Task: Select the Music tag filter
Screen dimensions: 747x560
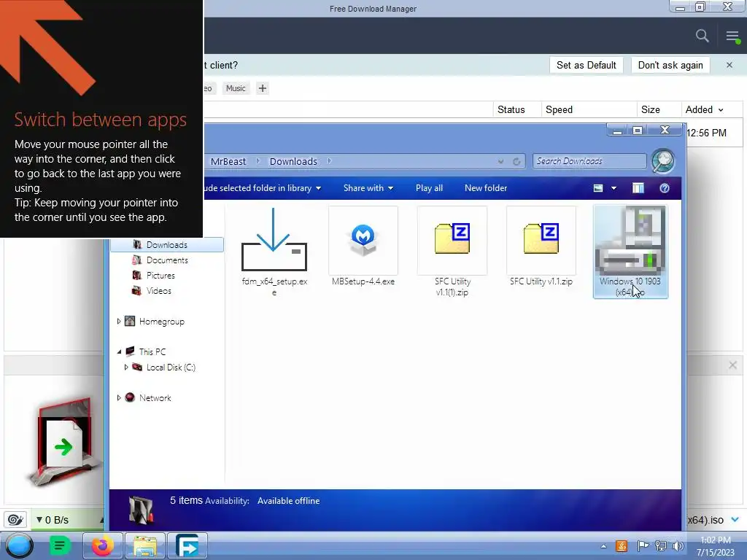Action: coord(236,88)
